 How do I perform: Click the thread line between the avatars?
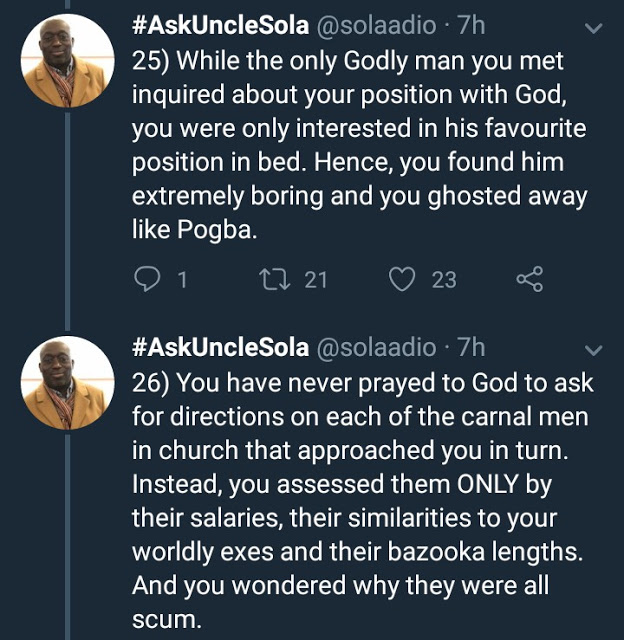(x=67, y=220)
